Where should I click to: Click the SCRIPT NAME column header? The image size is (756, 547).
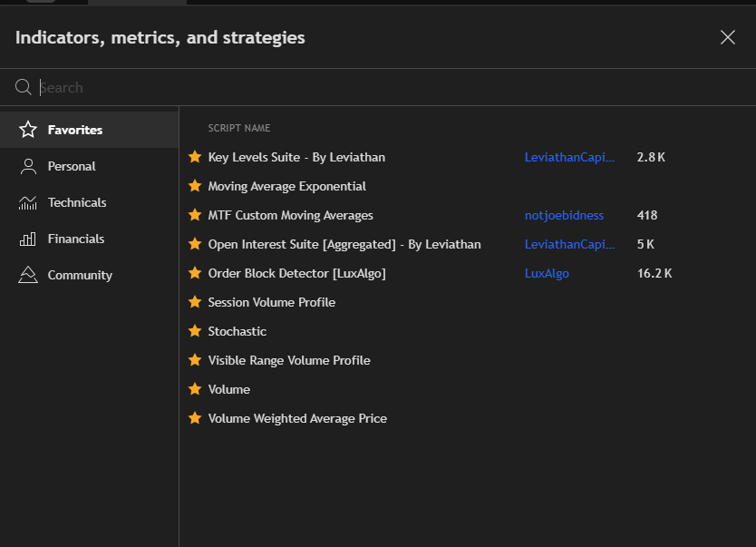(x=239, y=128)
